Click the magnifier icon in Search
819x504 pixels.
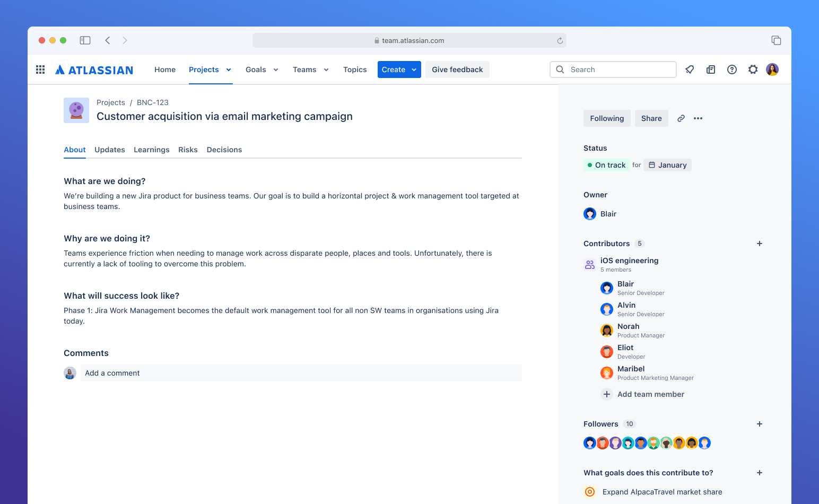click(560, 69)
